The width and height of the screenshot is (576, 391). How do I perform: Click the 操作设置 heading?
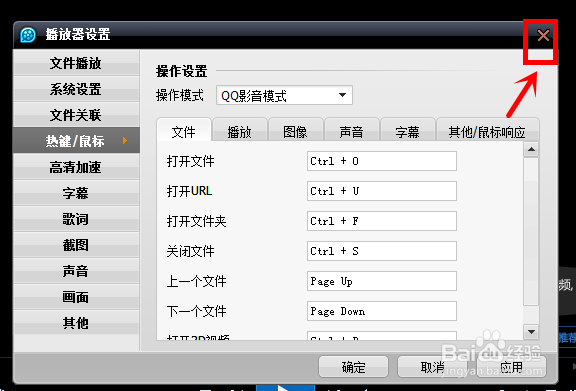(x=181, y=71)
